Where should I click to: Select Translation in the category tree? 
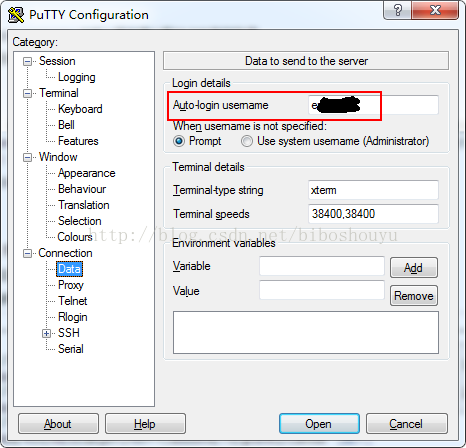coord(84,205)
